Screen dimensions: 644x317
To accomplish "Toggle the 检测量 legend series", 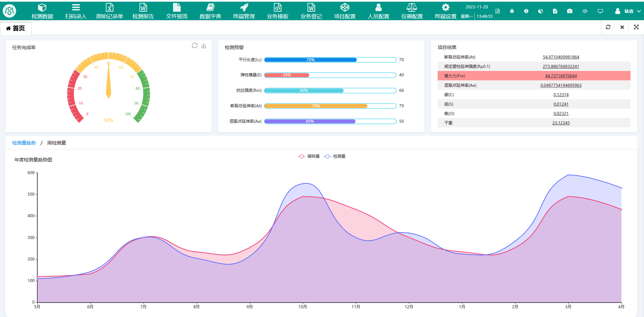I will point(334,156).
